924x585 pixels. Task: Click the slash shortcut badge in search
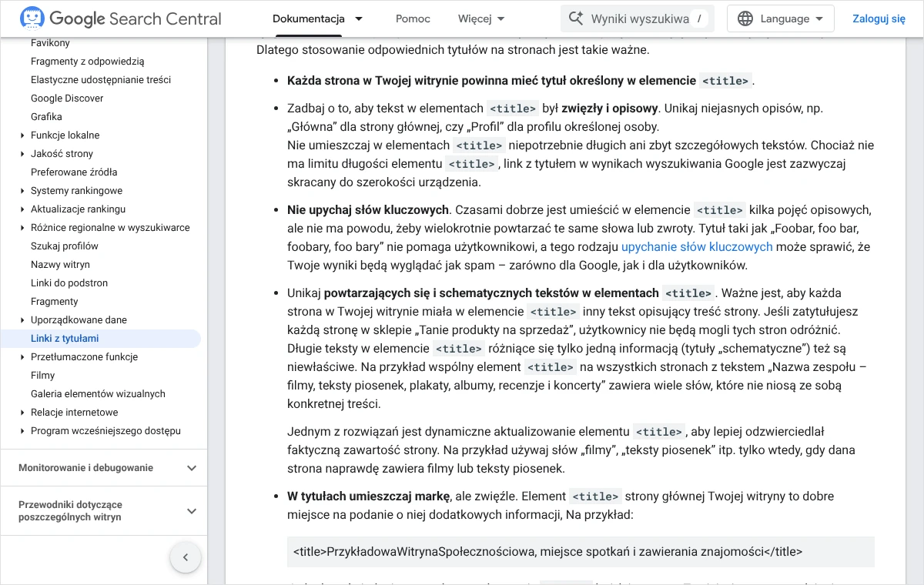tap(699, 18)
